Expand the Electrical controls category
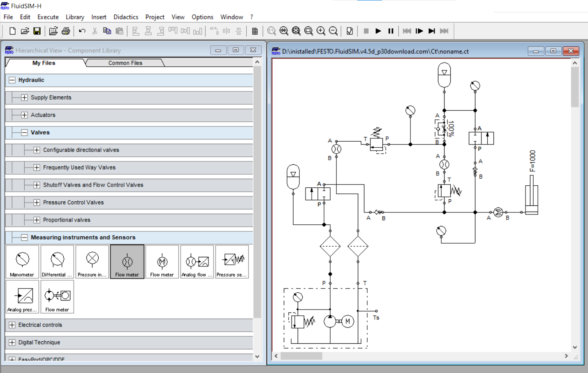The width and height of the screenshot is (588, 373). point(12,325)
